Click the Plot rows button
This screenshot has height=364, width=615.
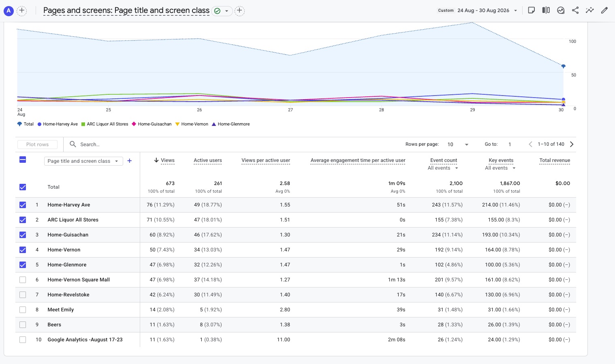coord(37,145)
